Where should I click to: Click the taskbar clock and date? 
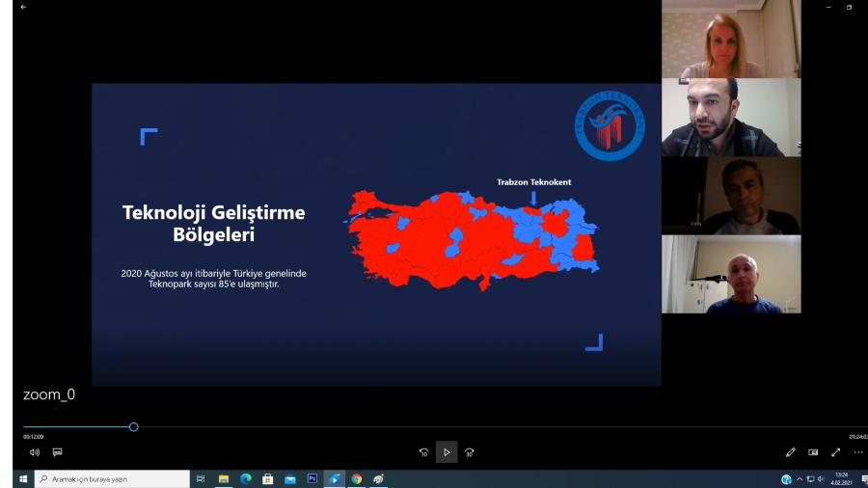841,479
